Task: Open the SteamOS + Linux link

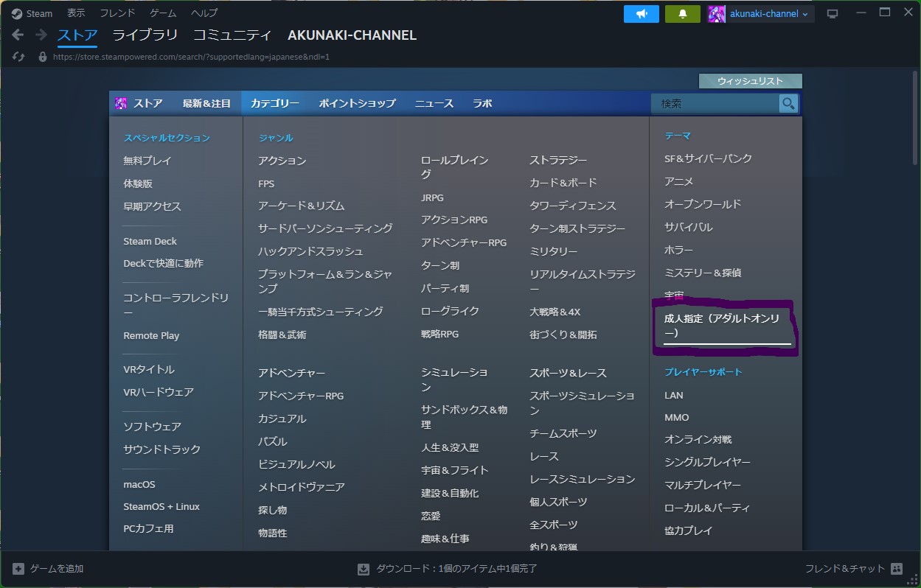Action: point(161,506)
